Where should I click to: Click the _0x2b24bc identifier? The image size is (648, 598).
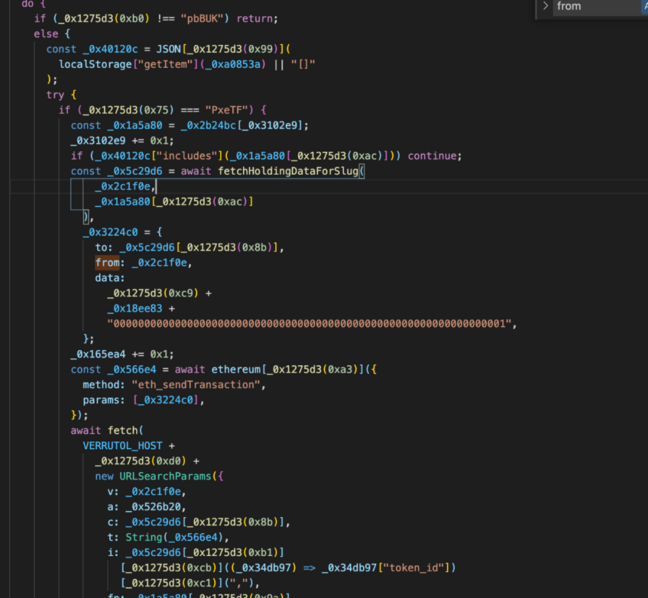pyautogui.click(x=208, y=125)
